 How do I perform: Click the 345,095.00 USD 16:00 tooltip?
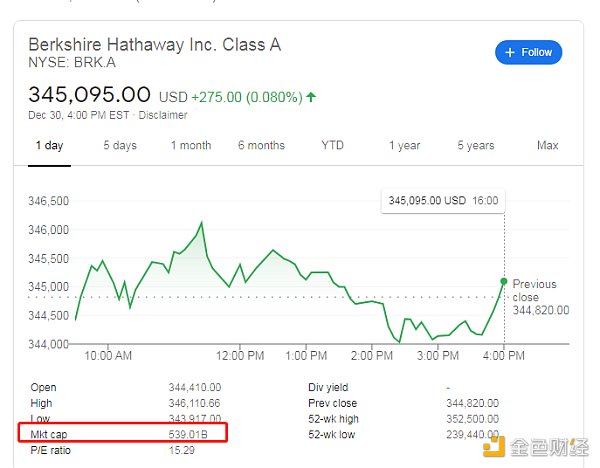coord(443,201)
